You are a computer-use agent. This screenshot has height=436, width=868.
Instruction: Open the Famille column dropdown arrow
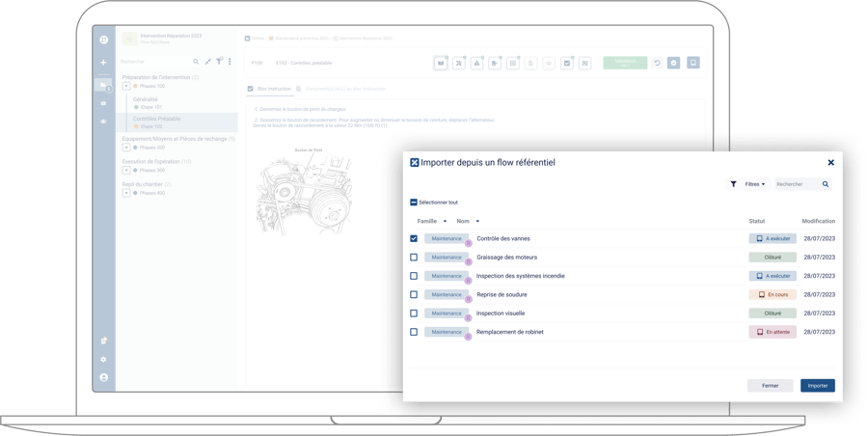[x=445, y=222]
